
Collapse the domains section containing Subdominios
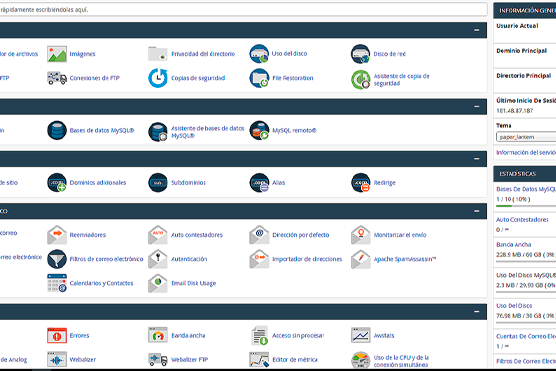click(477, 159)
